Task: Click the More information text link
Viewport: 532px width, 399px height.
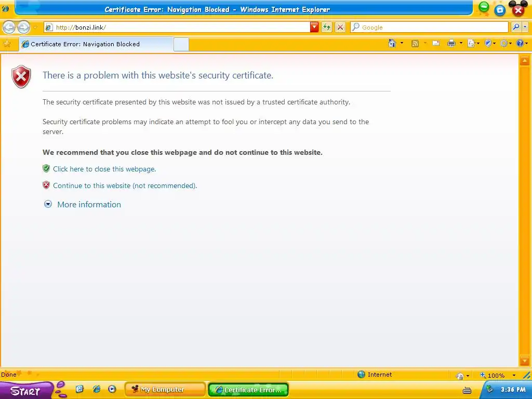Action: pyautogui.click(x=89, y=205)
